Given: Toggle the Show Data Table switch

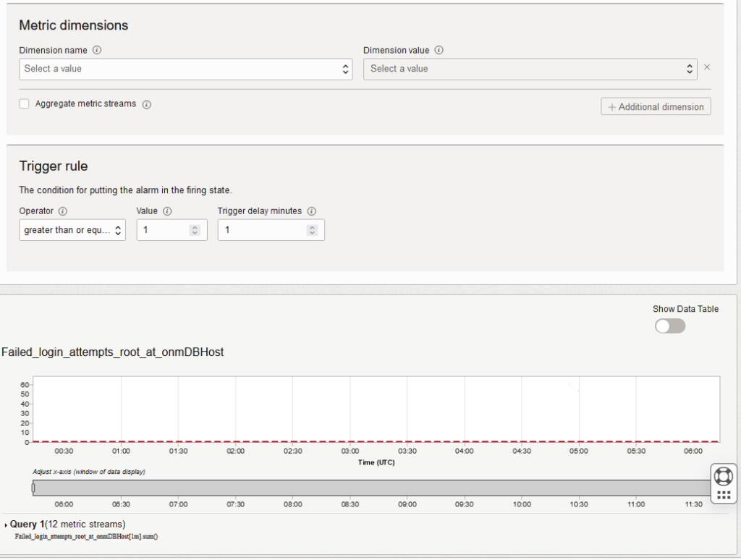Looking at the screenshot, I should point(668,326).
